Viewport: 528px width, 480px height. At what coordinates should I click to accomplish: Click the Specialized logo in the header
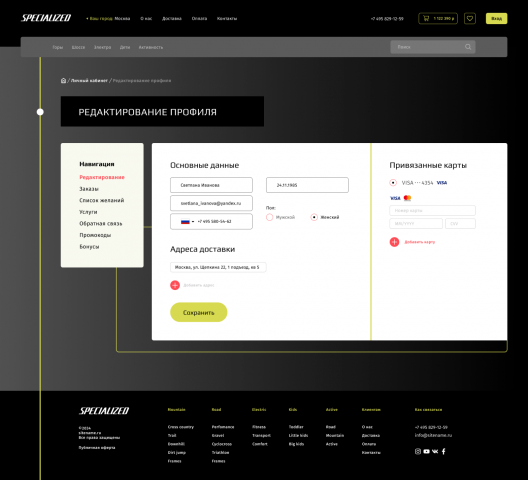click(46, 18)
